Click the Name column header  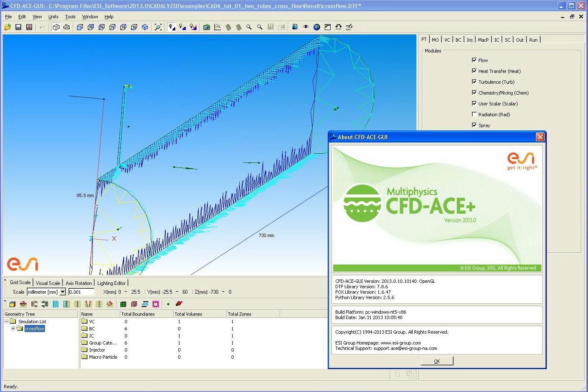coord(100,314)
